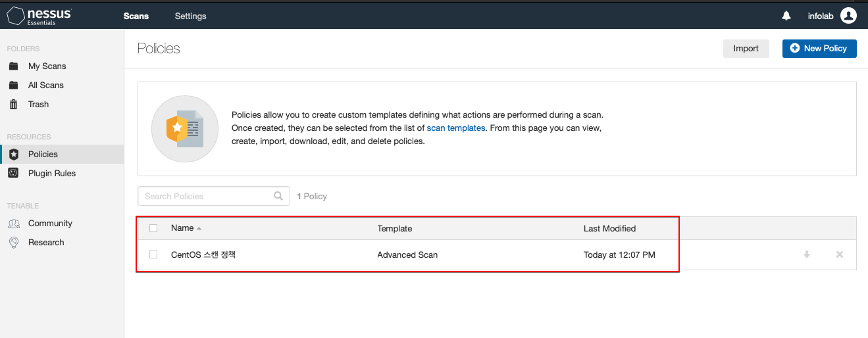868x338 pixels.
Task: Click the Today at 12:07 PM cell
Action: point(619,254)
